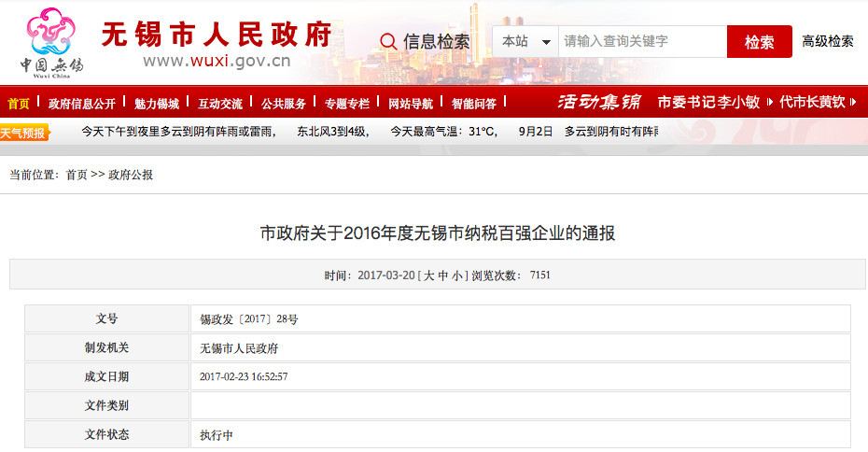Set font size to 大
The image size is (868, 452).
point(428,275)
